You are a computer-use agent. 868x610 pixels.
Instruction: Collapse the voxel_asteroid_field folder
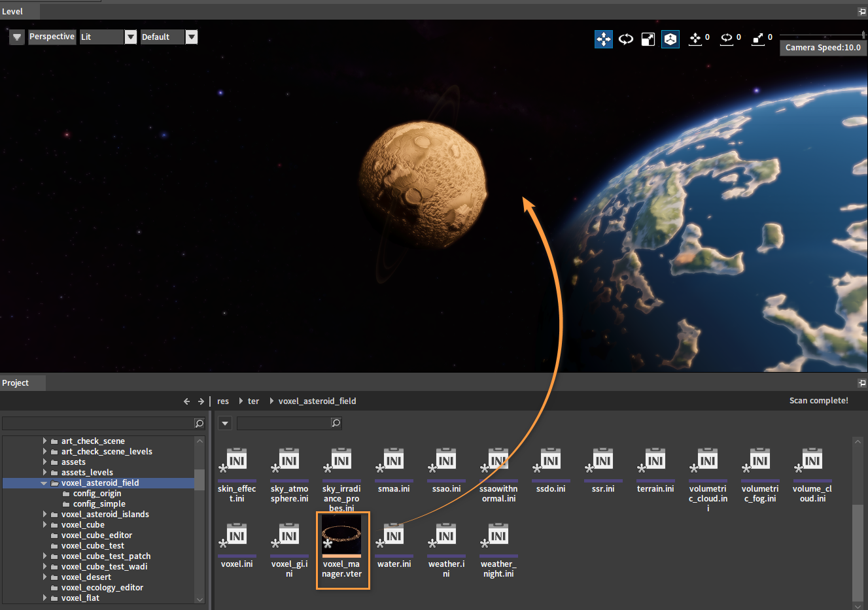(44, 483)
